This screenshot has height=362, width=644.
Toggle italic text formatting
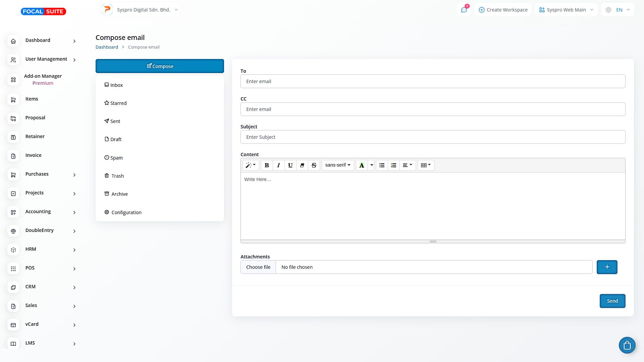278,165
